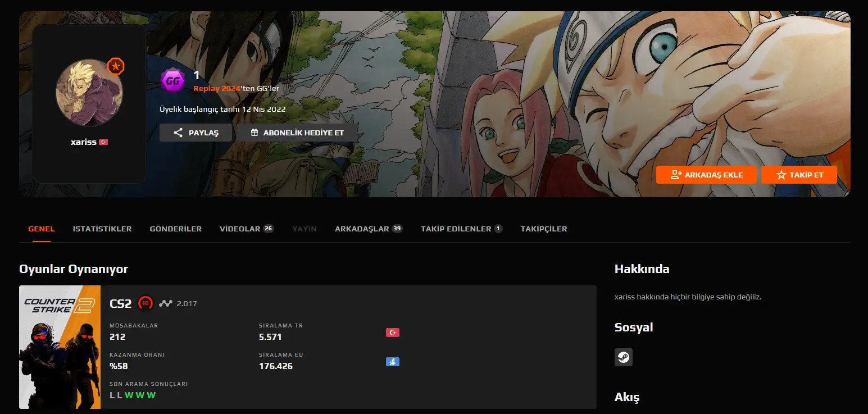Viewport: 868px width, 414px height.
Task: Follow the Replay 2024 link
Action: [x=216, y=89]
